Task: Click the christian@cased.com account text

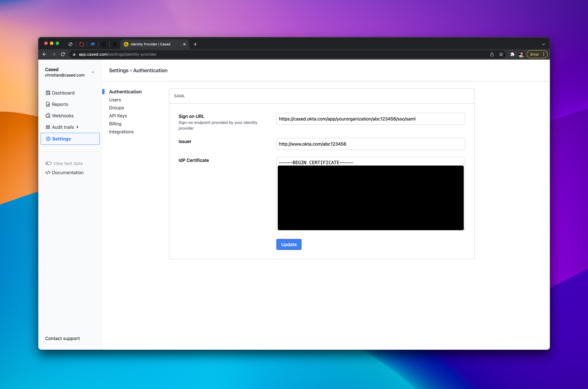Action: click(65, 75)
